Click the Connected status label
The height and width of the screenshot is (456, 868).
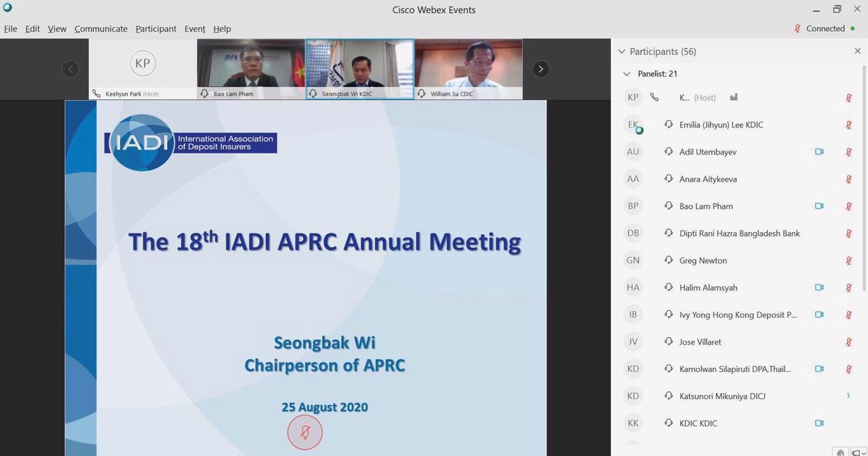point(825,28)
